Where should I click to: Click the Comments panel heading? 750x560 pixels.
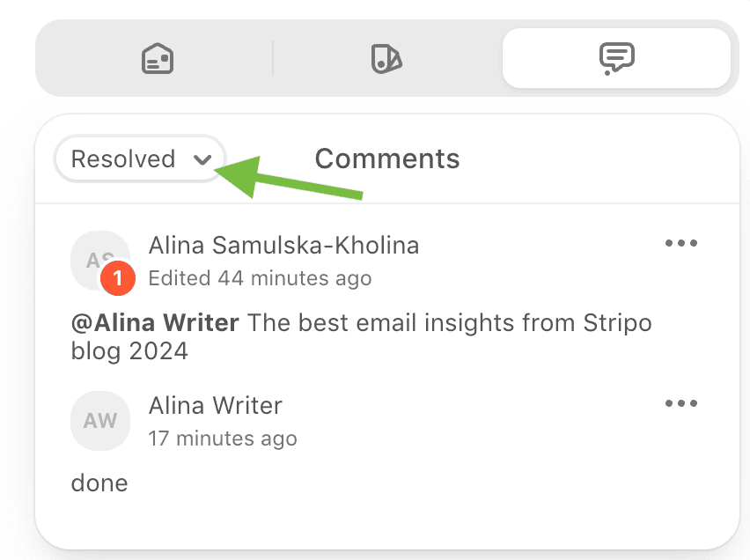[386, 158]
